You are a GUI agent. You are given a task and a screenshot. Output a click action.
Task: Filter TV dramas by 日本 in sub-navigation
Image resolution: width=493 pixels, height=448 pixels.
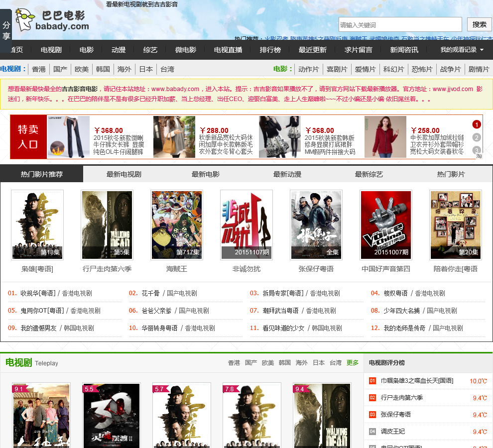[146, 69]
